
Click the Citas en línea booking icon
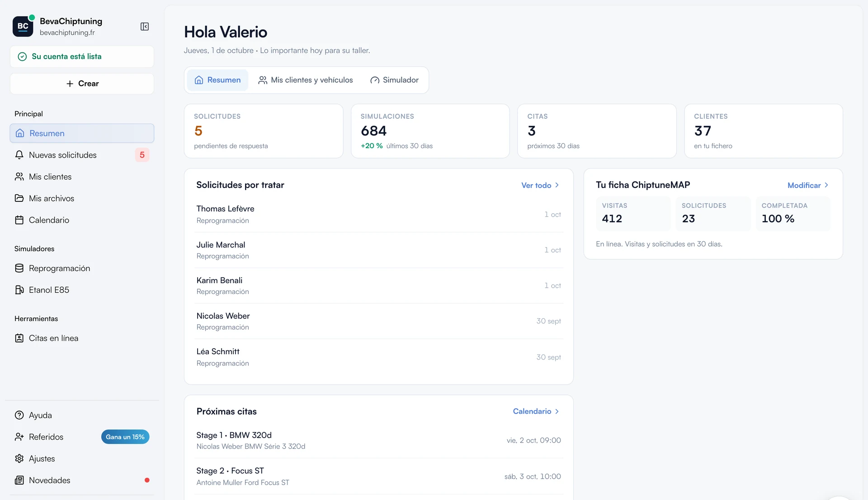[19, 338]
